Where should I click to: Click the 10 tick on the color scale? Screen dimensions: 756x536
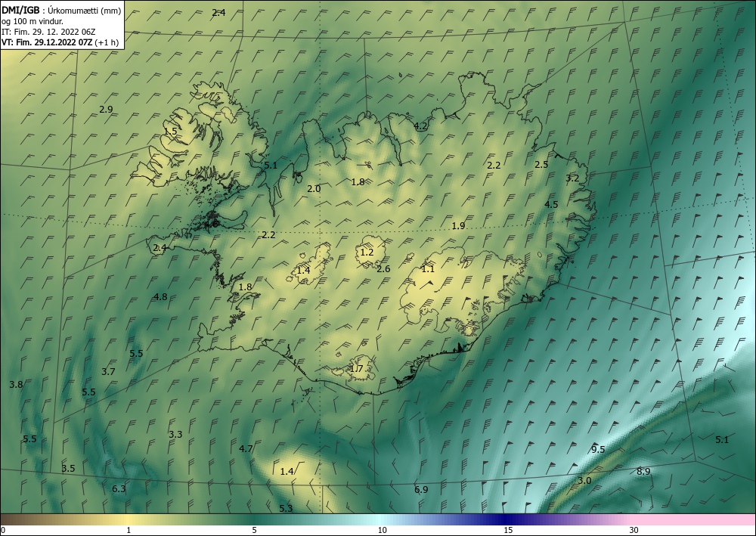coord(382,531)
